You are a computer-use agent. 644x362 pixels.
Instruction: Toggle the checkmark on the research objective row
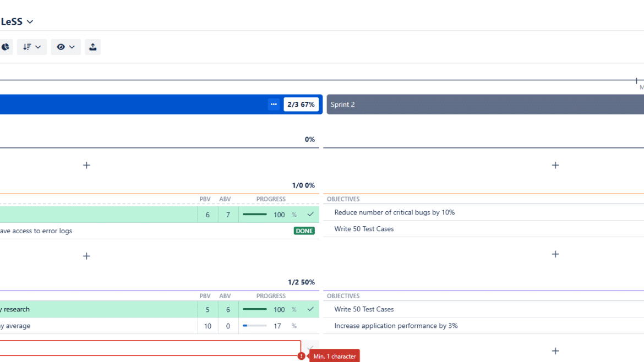tap(310, 309)
